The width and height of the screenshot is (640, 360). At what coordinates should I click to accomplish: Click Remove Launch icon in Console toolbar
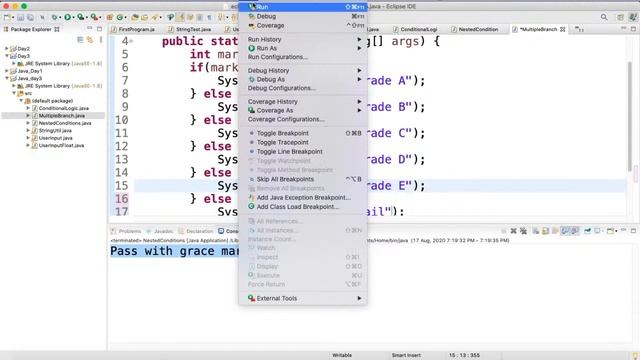coord(513,231)
